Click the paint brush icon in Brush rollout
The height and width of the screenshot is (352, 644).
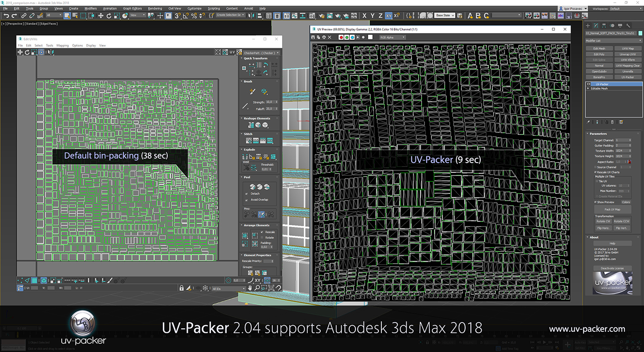(x=252, y=92)
